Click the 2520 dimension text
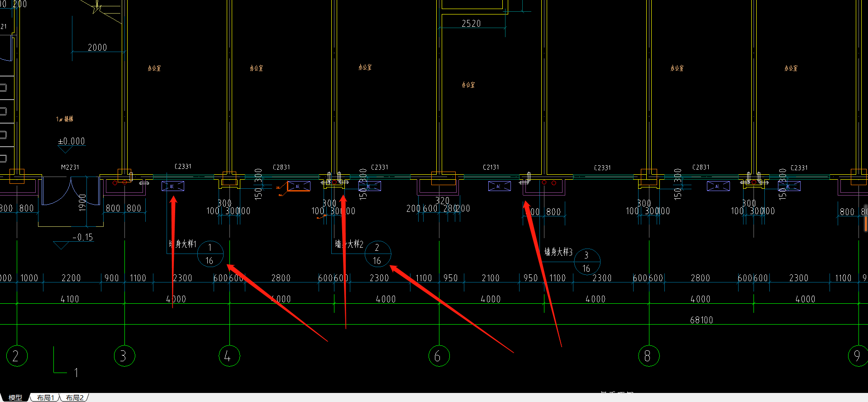 click(471, 24)
